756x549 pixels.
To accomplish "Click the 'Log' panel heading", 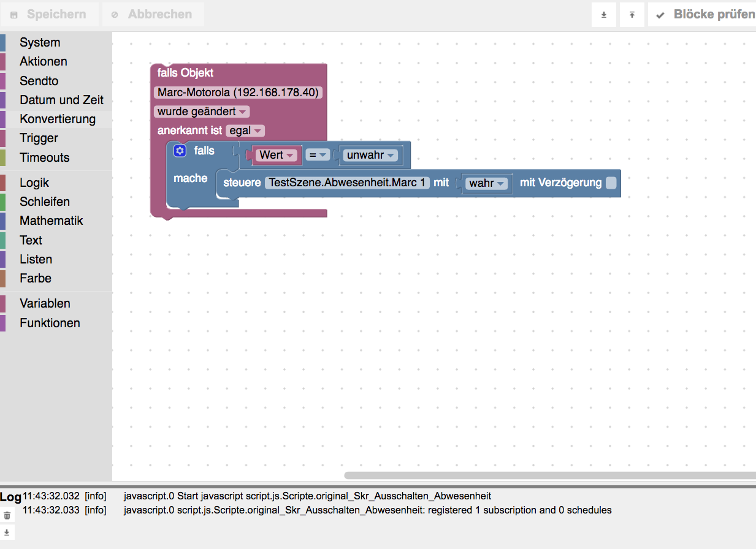I will [10, 497].
